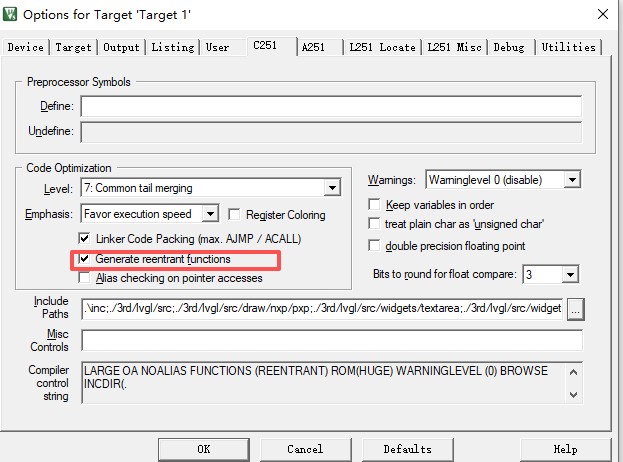Open the Emphasis dropdown list
The width and height of the screenshot is (623, 462).
210,214
